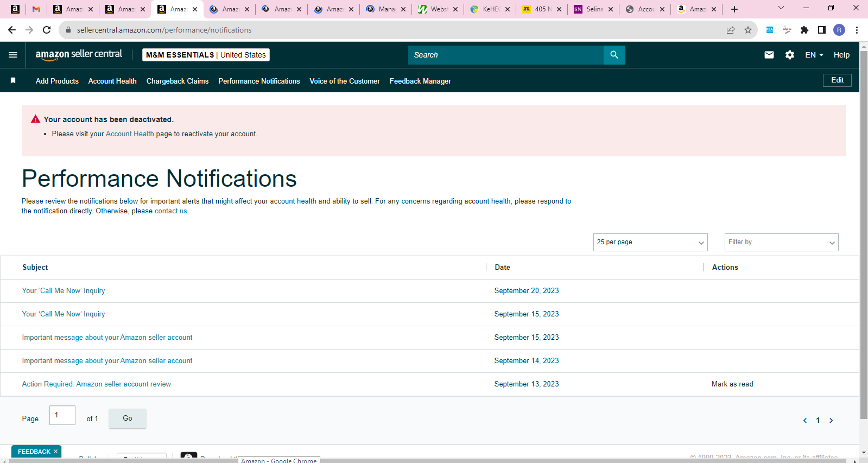868x463 pixels.
Task: Toggle the browser side panel
Action: 822,30
